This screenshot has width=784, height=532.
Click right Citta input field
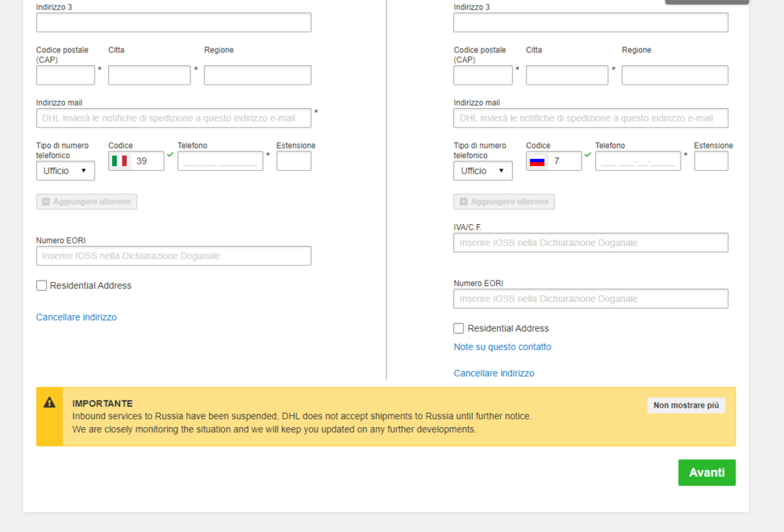point(567,75)
